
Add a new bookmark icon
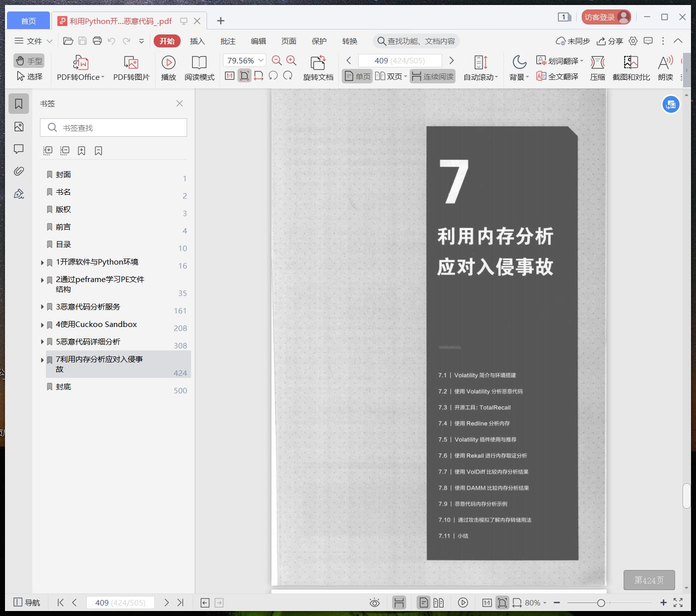(81, 150)
